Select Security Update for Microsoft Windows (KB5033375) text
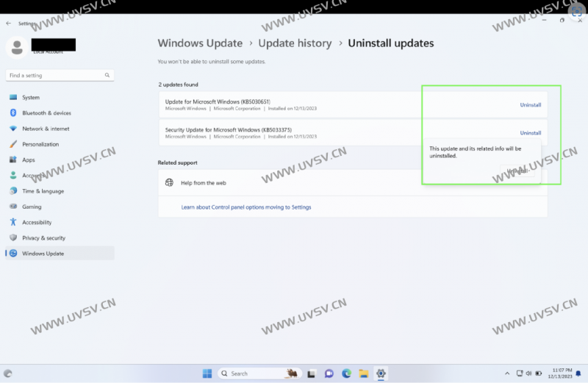The height and width of the screenshot is (383, 588). point(228,130)
